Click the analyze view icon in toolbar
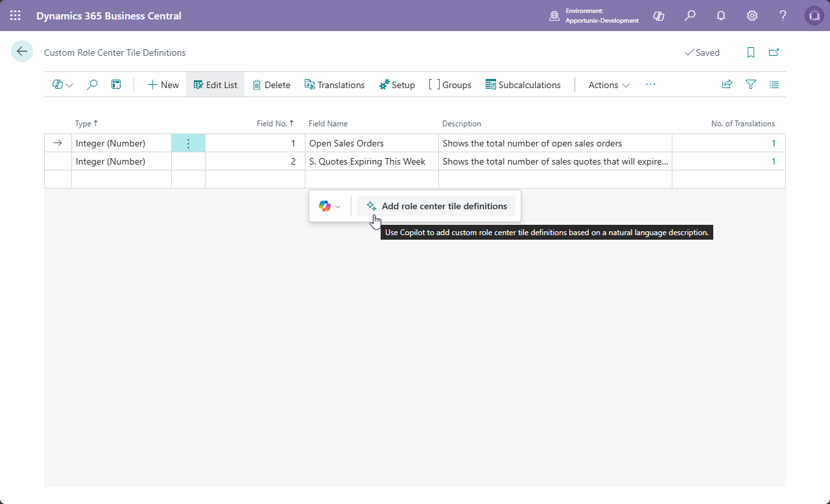830x504 pixels. tap(116, 85)
